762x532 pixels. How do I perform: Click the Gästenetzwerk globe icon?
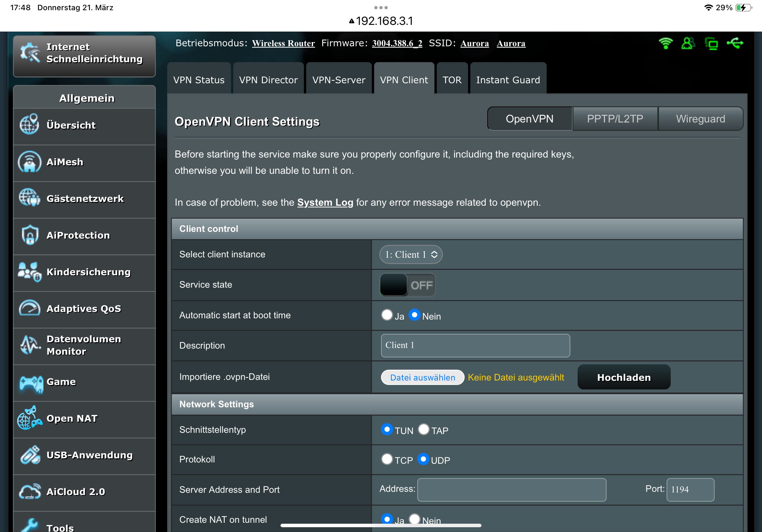coord(30,198)
